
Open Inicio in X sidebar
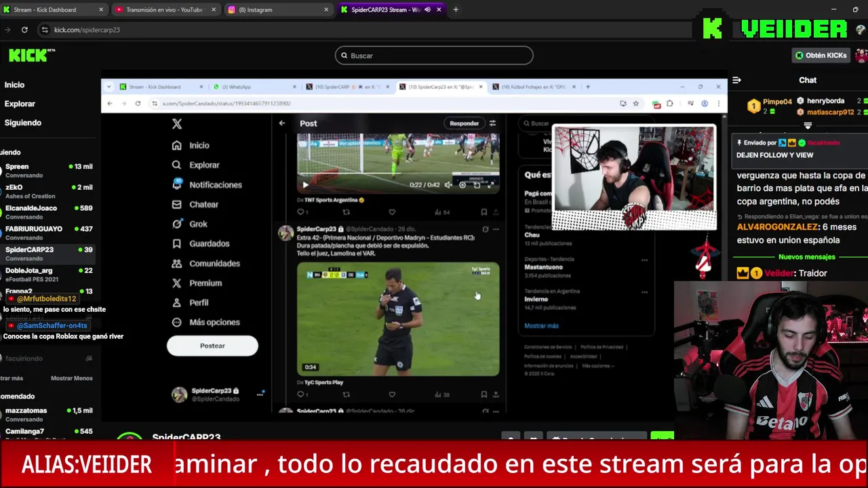point(191,145)
